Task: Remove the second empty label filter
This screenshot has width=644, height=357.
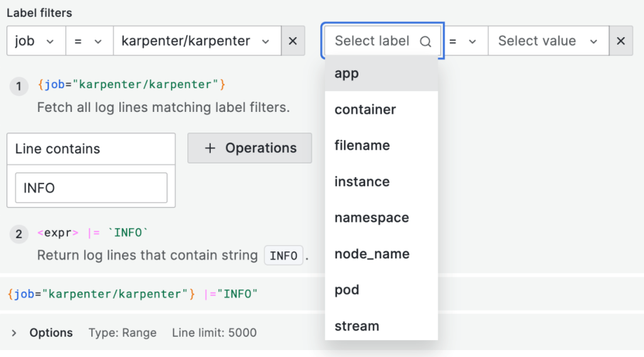Action: (x=621, y=41)
